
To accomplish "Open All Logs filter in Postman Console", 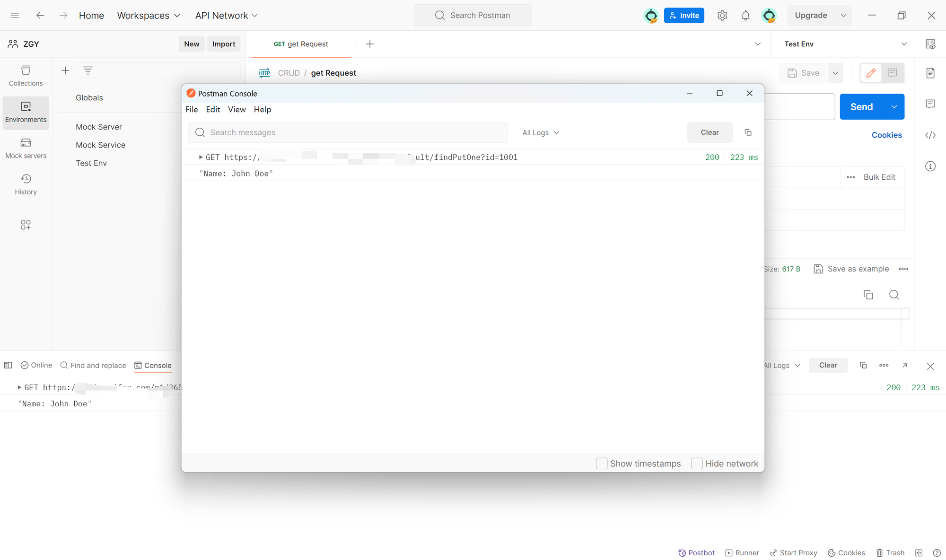I will 541,133.
